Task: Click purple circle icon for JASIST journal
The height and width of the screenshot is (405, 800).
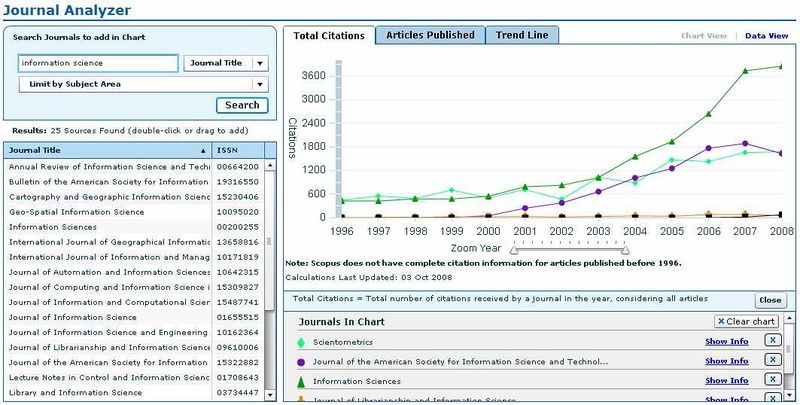Action: point(301,361)
